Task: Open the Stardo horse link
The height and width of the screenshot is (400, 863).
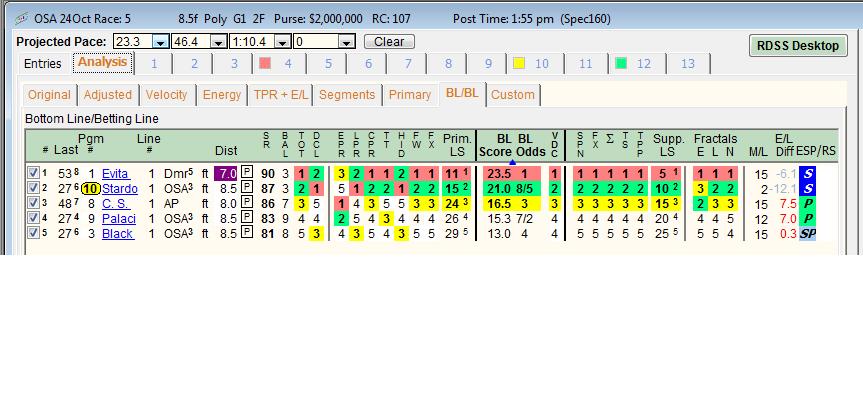Action: 119,189
